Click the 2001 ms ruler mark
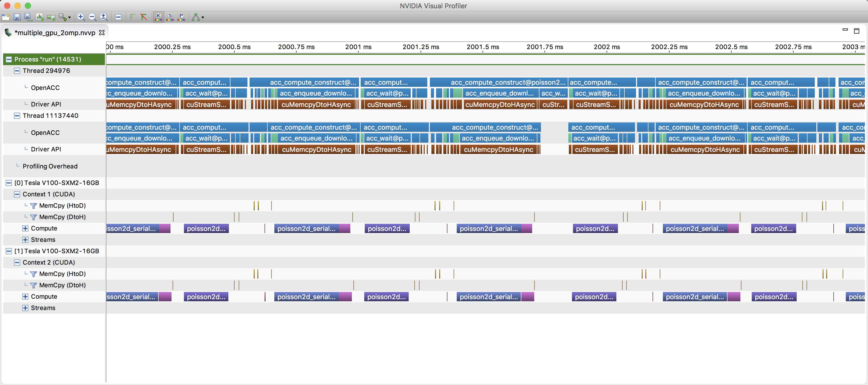868x385 pixels. tap(358, 47)
